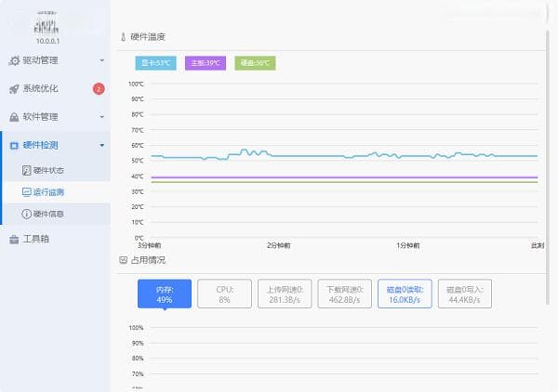Viewport: 558px width, 392px height.
Task: Expand the 驱动管理 dropdown arrow
Action: tap(102, 60)
